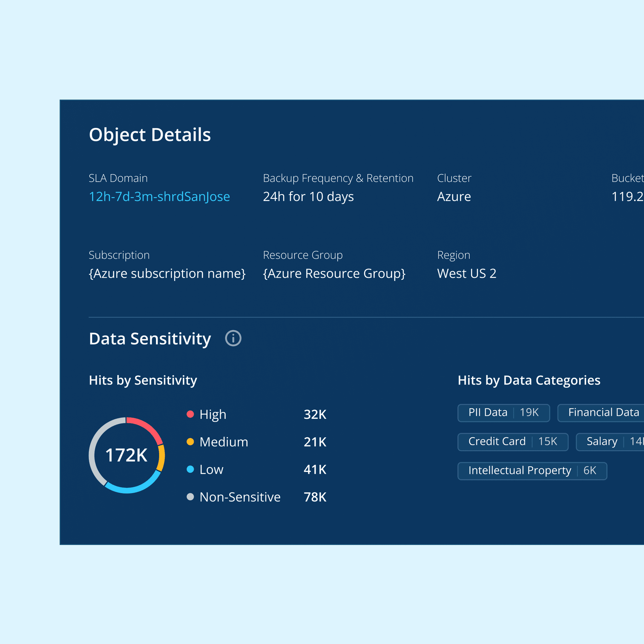Open the 12h-7d-3m-shrdSanJose SLA domain link

tap(159, 197)
